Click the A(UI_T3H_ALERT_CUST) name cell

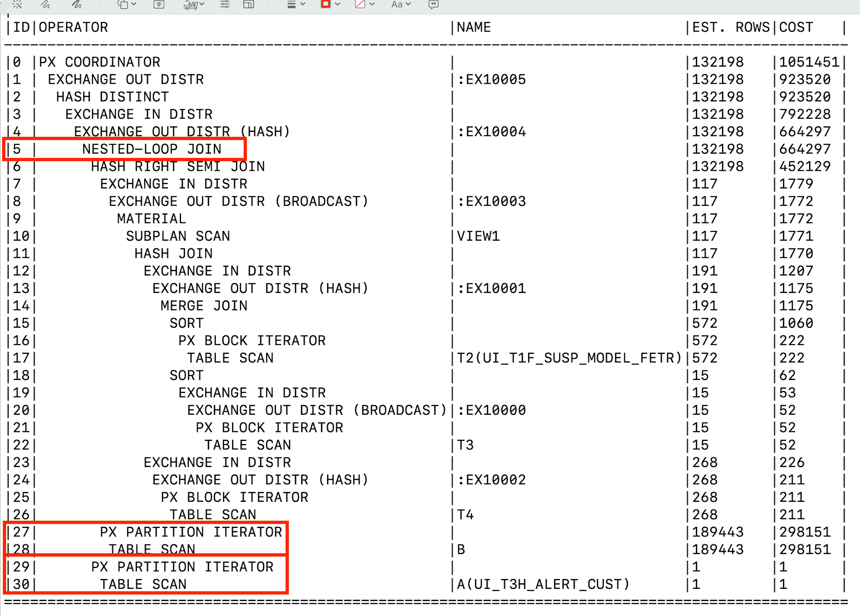click(543, 584)
